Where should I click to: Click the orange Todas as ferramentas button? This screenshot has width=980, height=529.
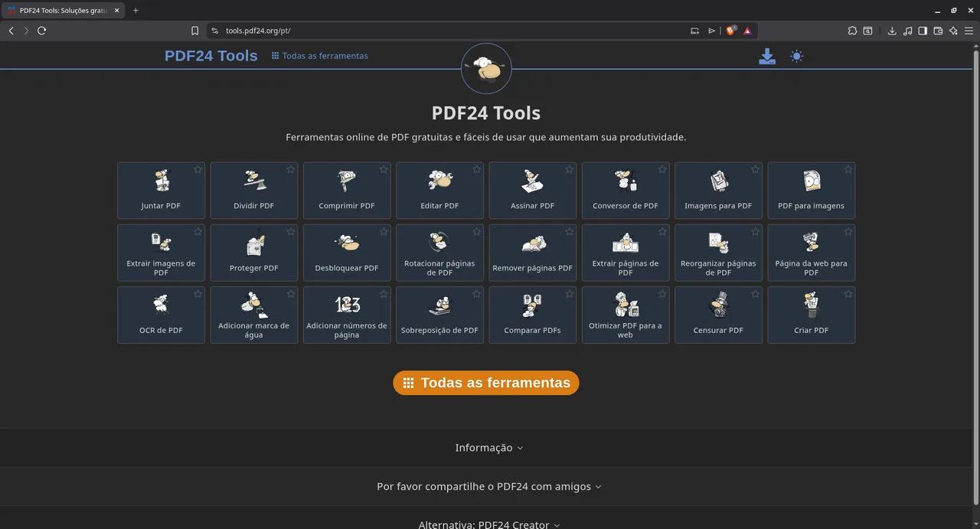[486, 383]
